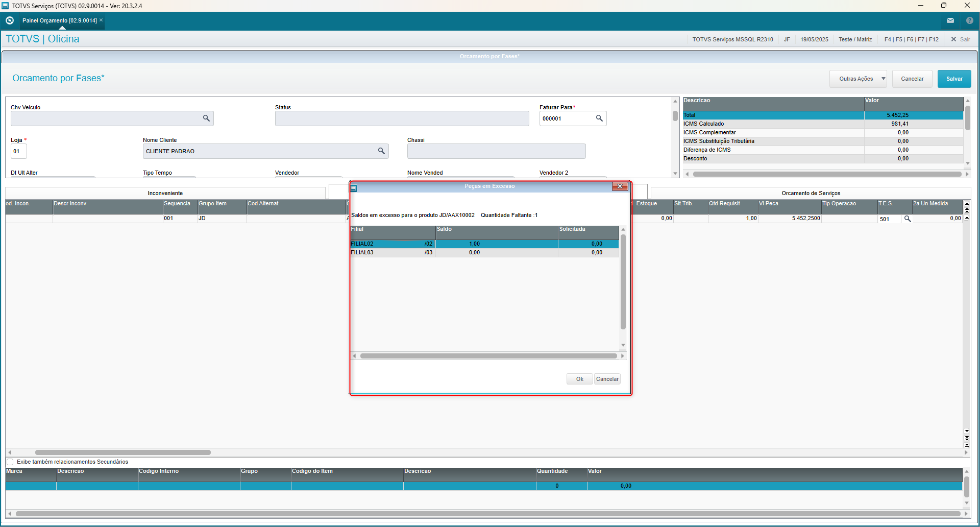Image resolution: width=980 pixels, height=527 pixels.
Task: Click the Status field
Action: (x=402, y=118)
